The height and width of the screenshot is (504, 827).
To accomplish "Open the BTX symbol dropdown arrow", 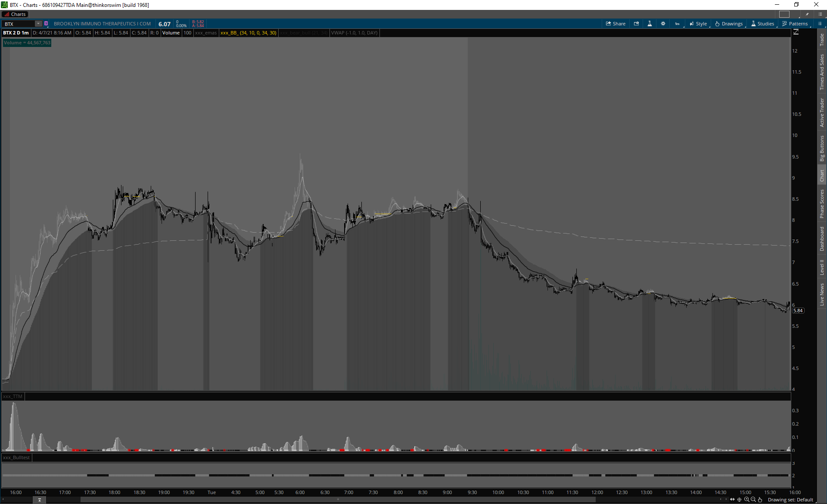I will coord(38,24).
